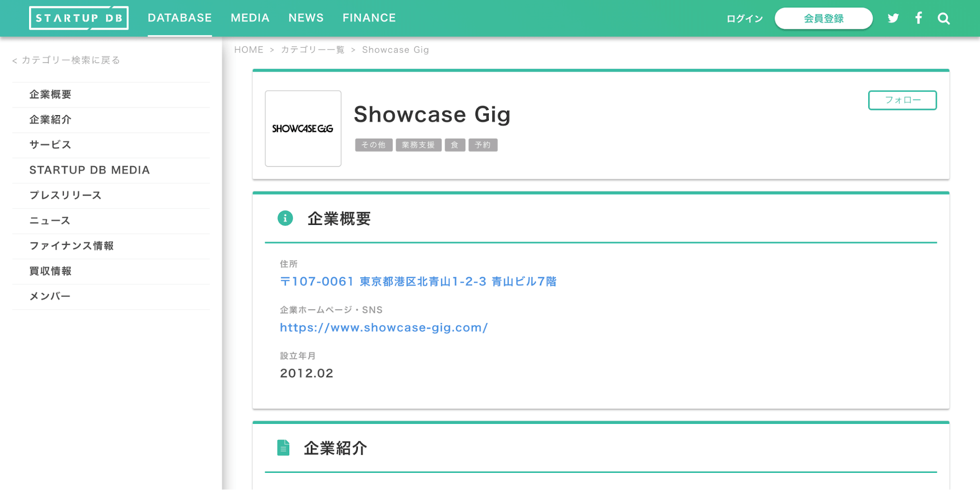Go back via カテゴリー検索に戻る
The image size is (980, 490).
[66, 60]
